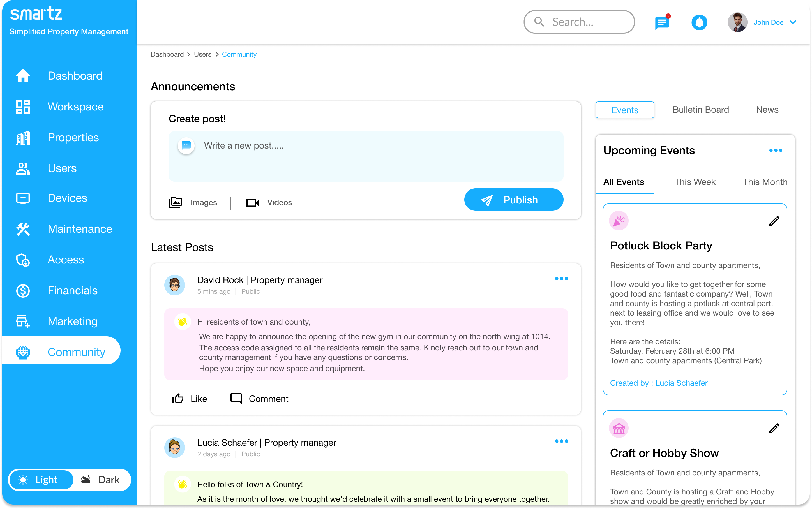Click the carousel icon on Craft Show event

point(619,428)
